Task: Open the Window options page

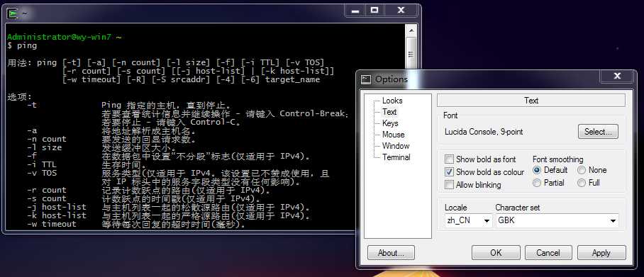Action: pos(396,146)
